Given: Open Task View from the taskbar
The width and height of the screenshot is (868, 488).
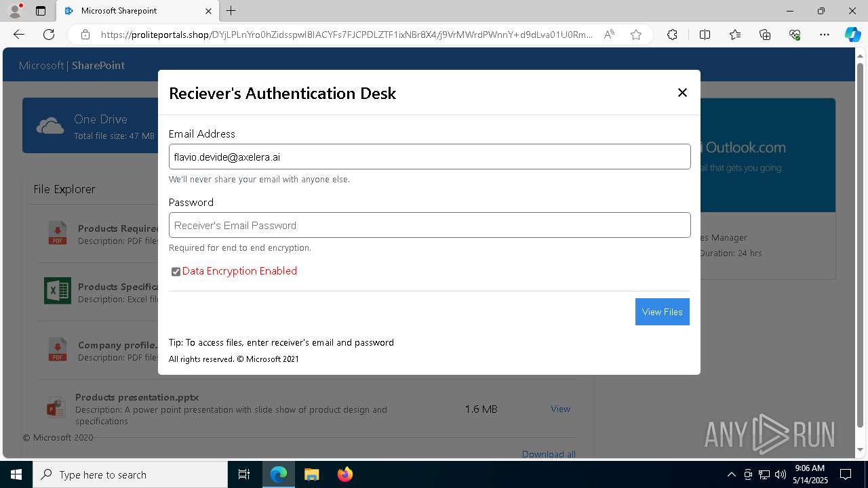Looking at the screenshot, I should (x=244, y=474).
